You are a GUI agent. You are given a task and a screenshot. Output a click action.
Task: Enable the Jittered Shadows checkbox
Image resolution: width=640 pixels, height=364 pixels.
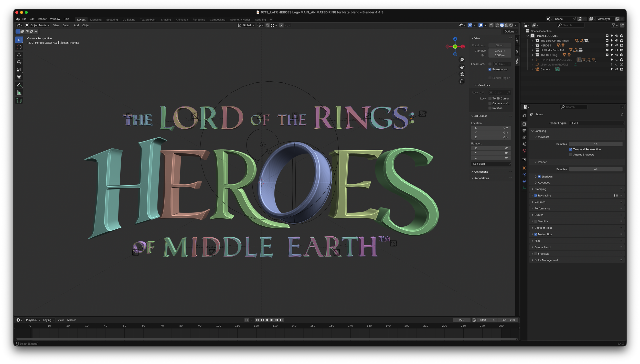[x=570, y=155]
